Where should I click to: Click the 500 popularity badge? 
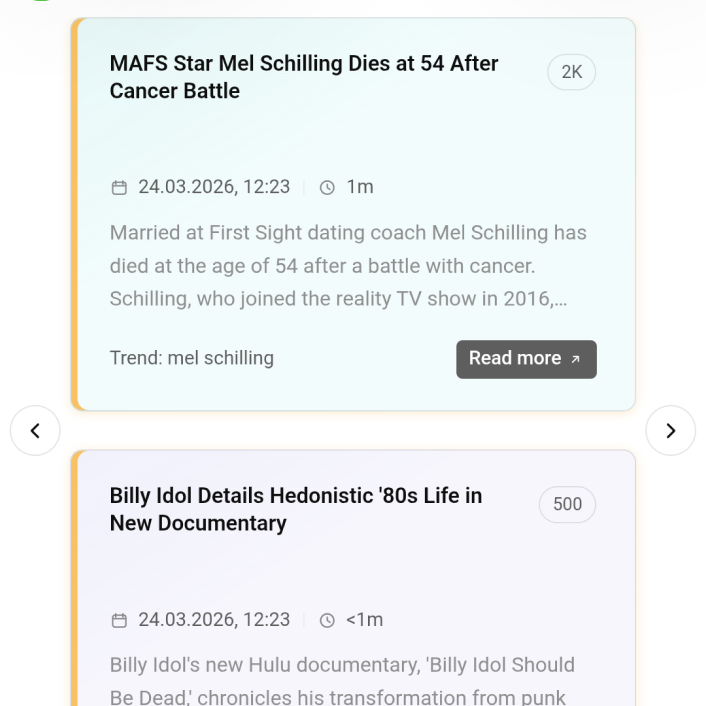click(567, 504)
